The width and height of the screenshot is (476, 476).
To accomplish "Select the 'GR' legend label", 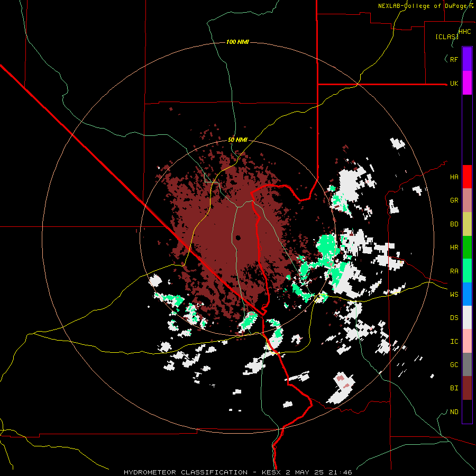I will [x=454, y=200].
